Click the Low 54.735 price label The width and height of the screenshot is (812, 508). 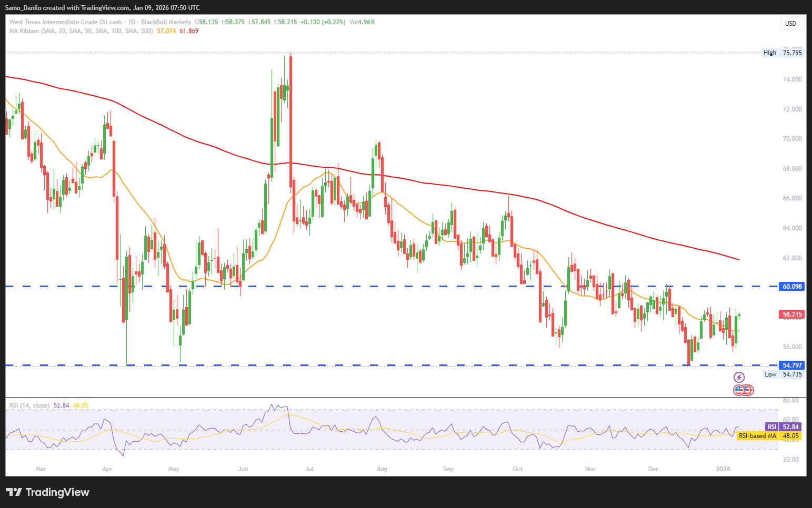coord(784,374)
